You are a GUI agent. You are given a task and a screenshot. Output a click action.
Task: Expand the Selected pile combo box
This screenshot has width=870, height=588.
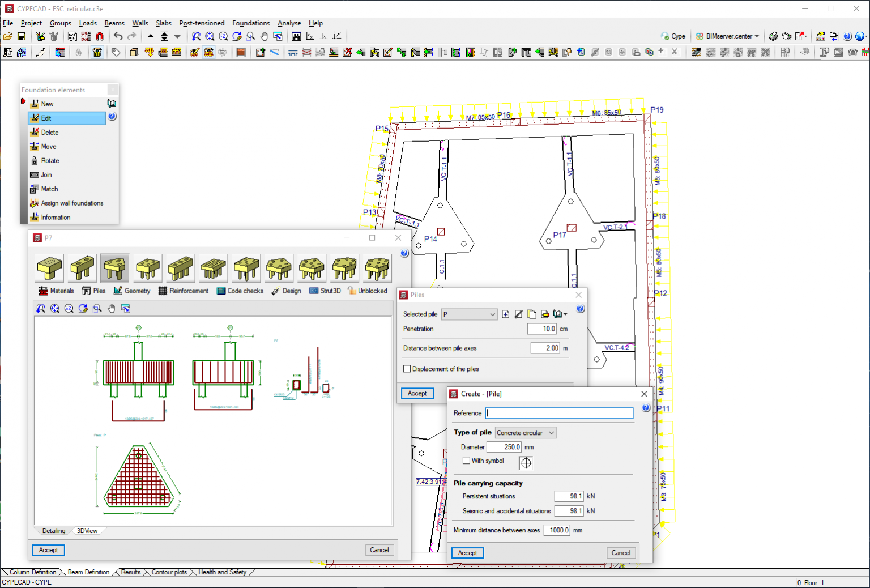coord(469,314)
